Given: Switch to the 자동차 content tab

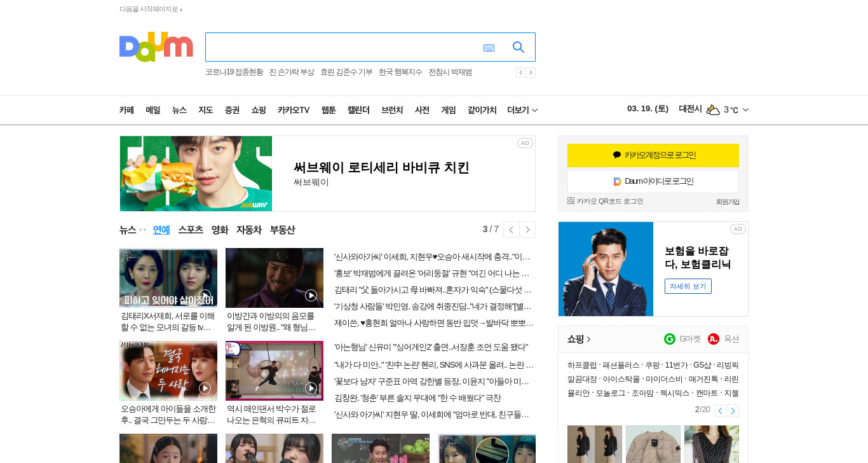Looking at the screenshot, I should 249,230.
